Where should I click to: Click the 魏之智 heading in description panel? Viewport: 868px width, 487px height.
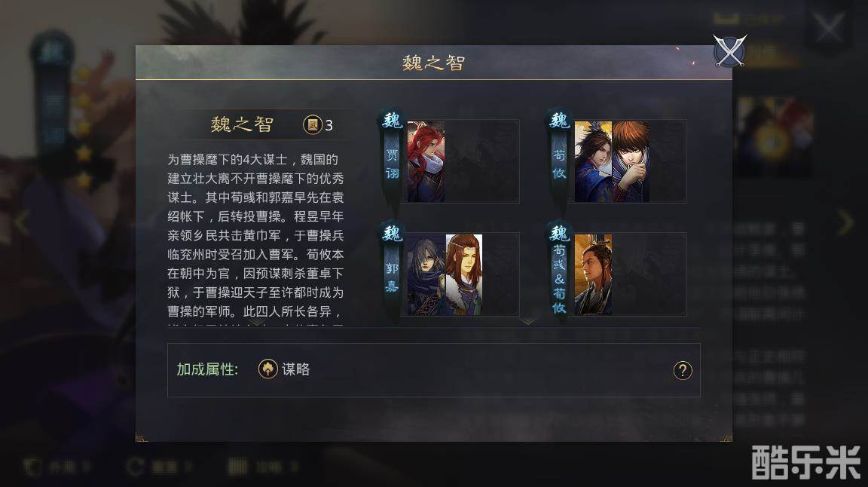point(242,124)
